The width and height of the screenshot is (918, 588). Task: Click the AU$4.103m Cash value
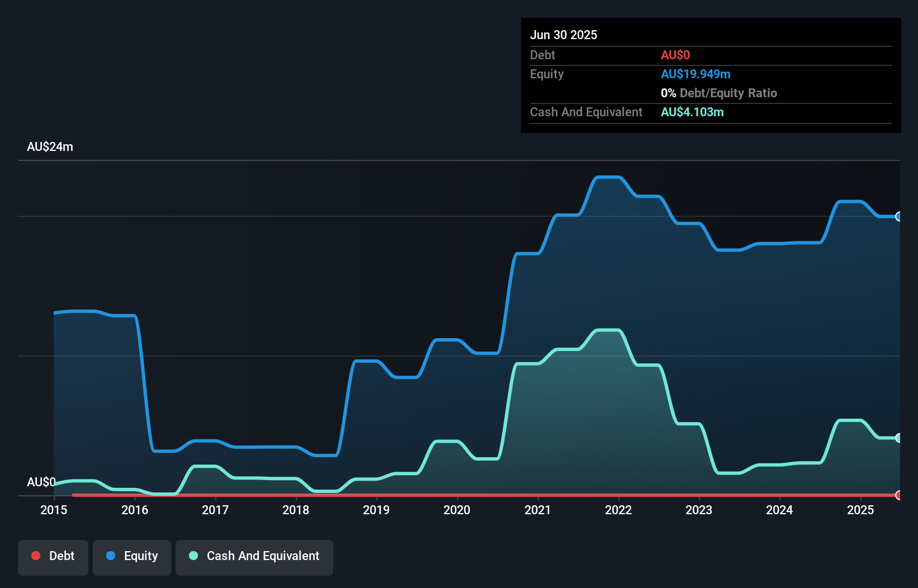point(692,112)
